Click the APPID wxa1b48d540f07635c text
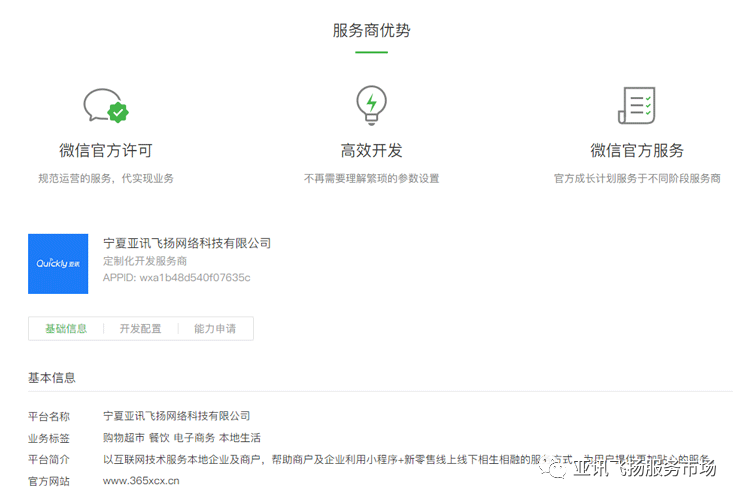The width and height of the screenshot is (740, 500). [177, 278]
